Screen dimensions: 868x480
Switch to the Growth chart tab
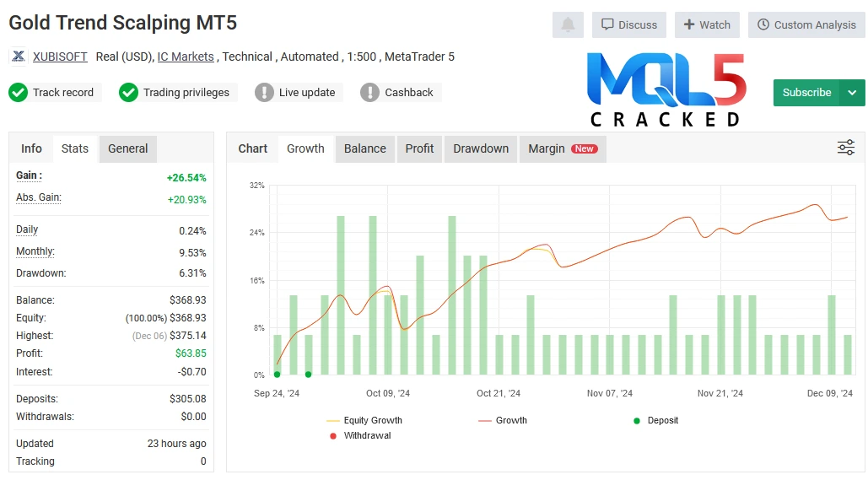coord(305,148)
